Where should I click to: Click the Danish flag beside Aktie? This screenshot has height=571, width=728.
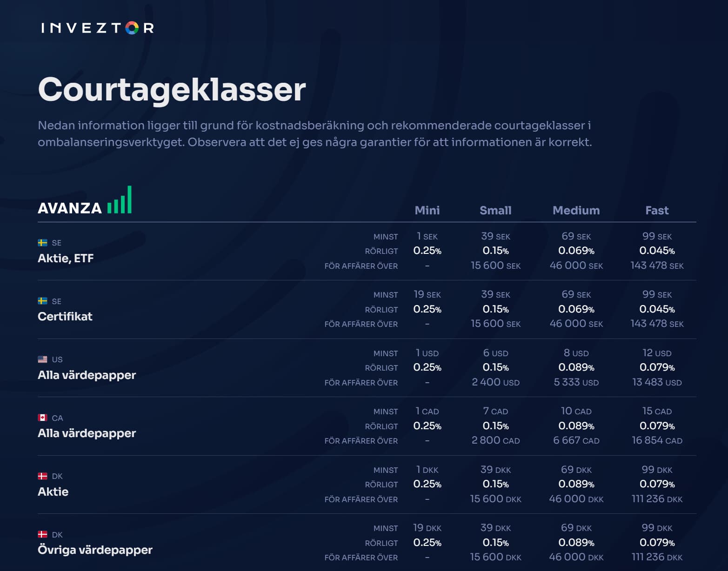42,476
